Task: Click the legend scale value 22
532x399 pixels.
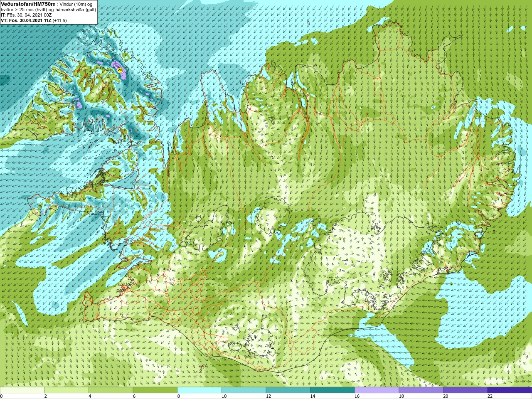Action: point(490,396)
